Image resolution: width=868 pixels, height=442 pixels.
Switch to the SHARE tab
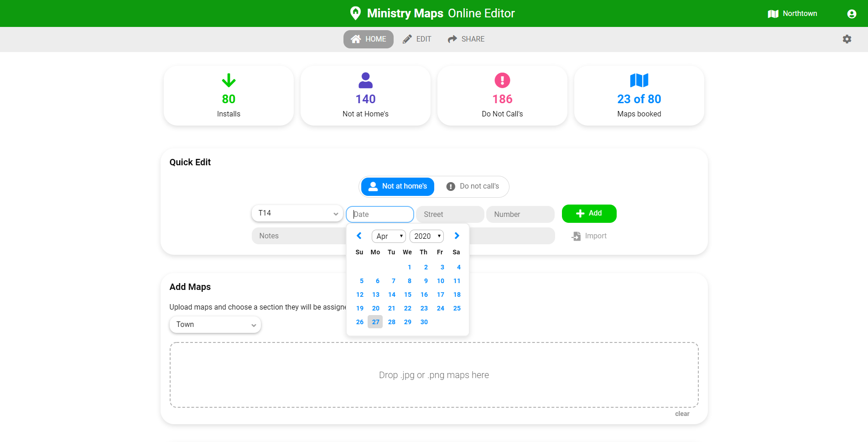coord(466,39)
